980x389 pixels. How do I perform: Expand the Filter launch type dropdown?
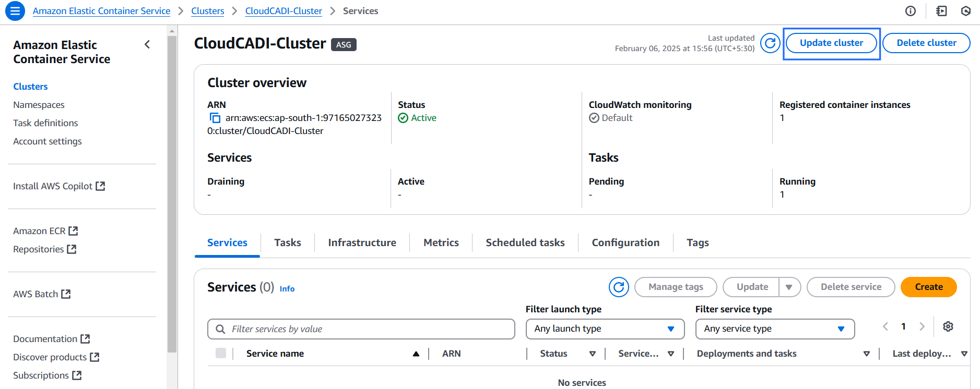(605, 329)
